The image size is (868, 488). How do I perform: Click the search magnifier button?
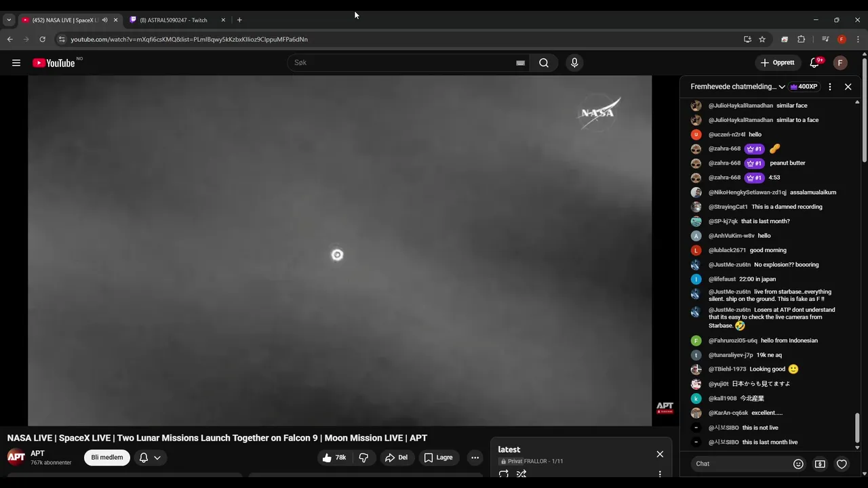544,63
